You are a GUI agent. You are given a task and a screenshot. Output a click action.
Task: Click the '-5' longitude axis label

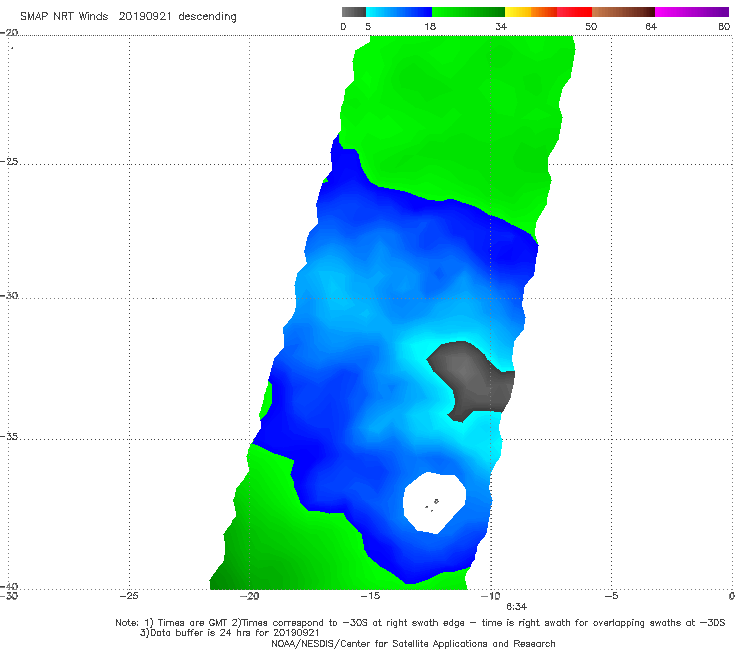611,596
